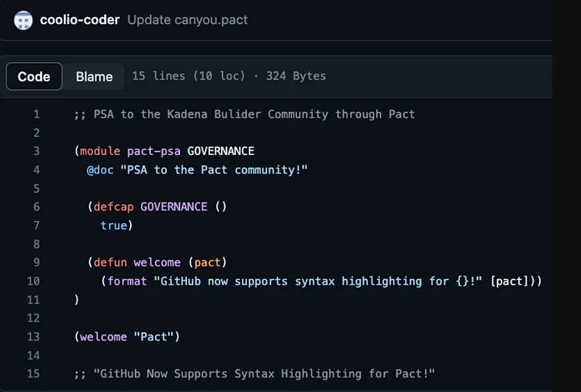Click the @doc annotation on line 4
The height and width of the screenshot is (392, 581).
(100, 169)
